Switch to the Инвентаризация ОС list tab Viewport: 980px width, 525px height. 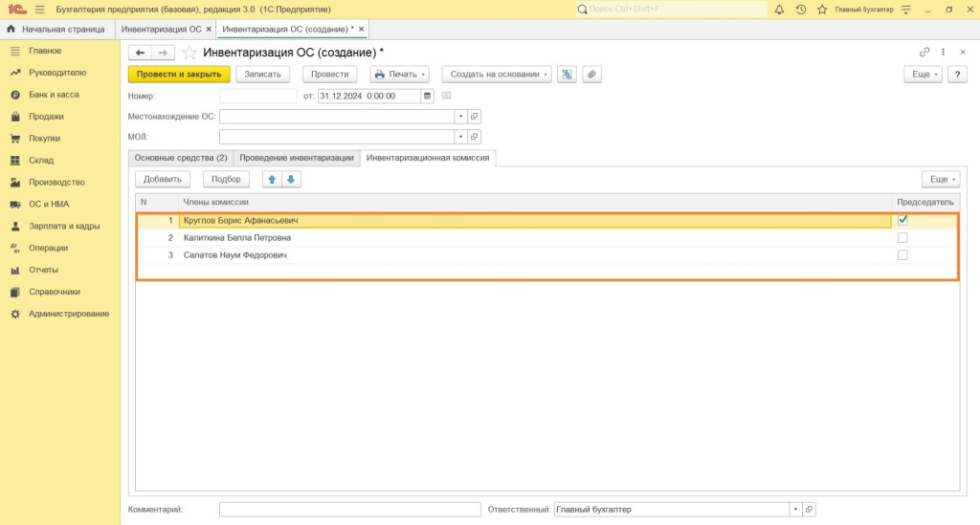pyautogui.click(x=161, y=30)
